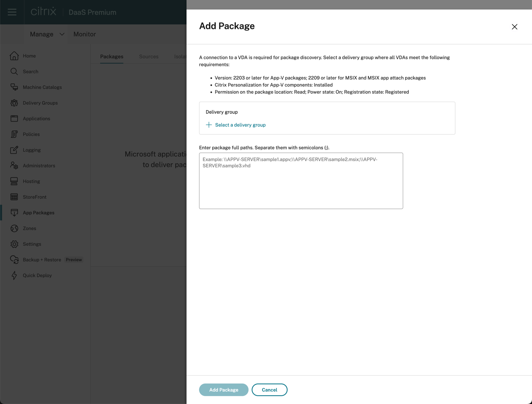Cancel the Add Package dialog
532x404 pixels.
(x=269, y=390)
